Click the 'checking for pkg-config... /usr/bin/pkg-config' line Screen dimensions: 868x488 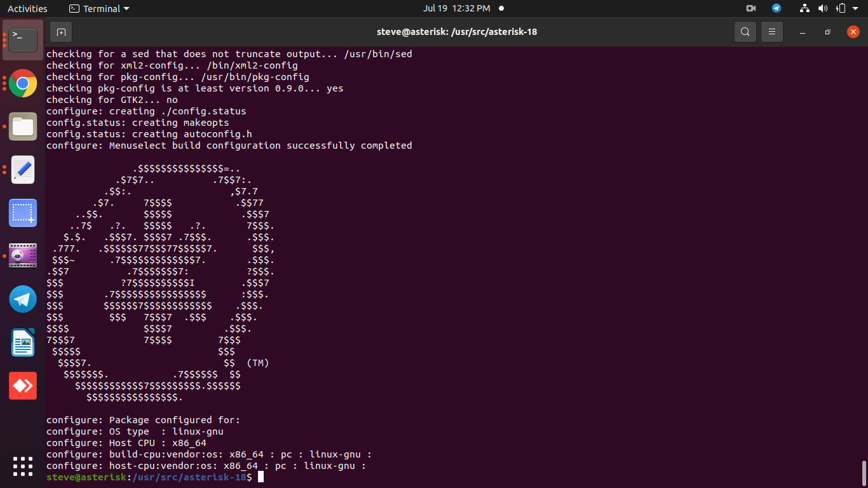[177, 77]
